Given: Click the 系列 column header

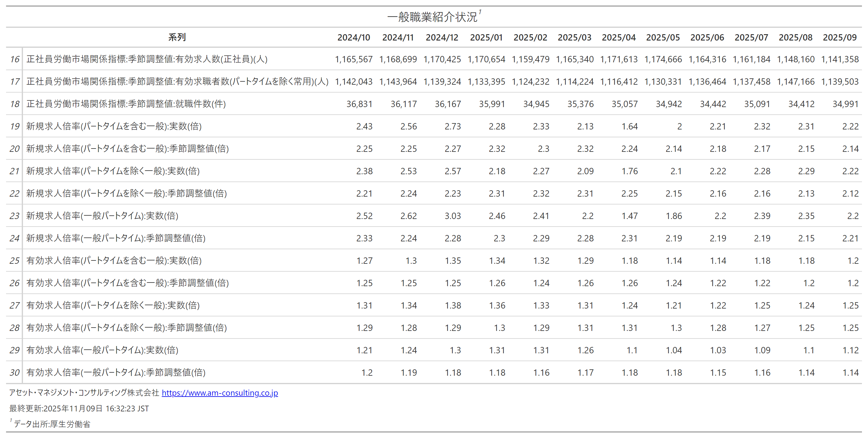Looking at the screenshot, I should [177, 37].
